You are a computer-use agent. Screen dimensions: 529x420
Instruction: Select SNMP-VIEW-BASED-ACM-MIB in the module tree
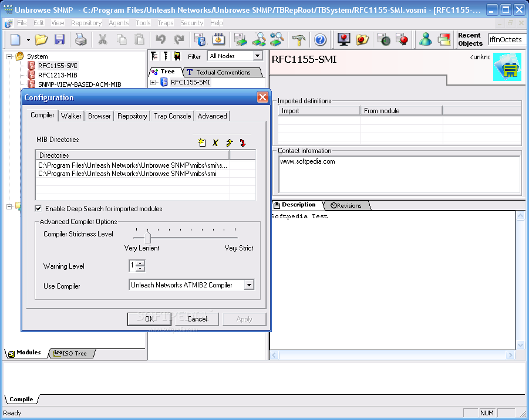point(80,84)
